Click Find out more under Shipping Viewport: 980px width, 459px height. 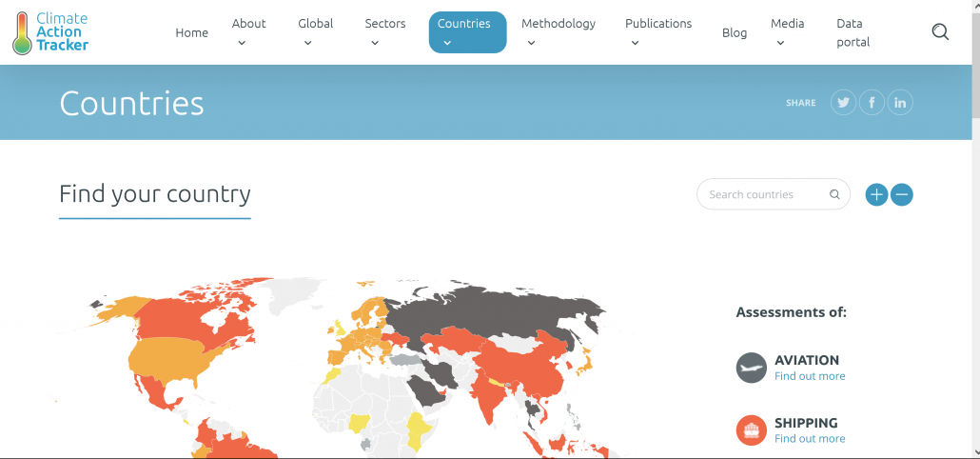coord(810,438)
